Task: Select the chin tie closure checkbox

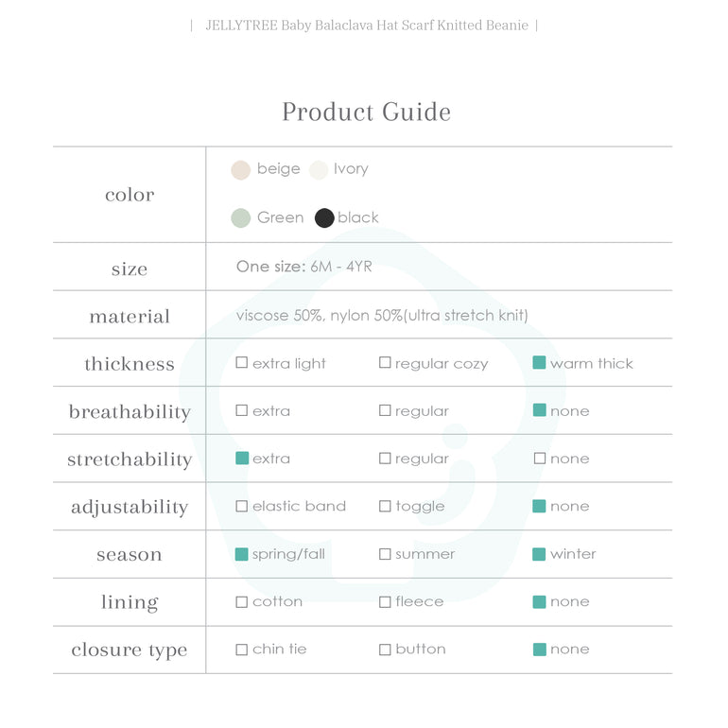Action: (x=242, y=650)
